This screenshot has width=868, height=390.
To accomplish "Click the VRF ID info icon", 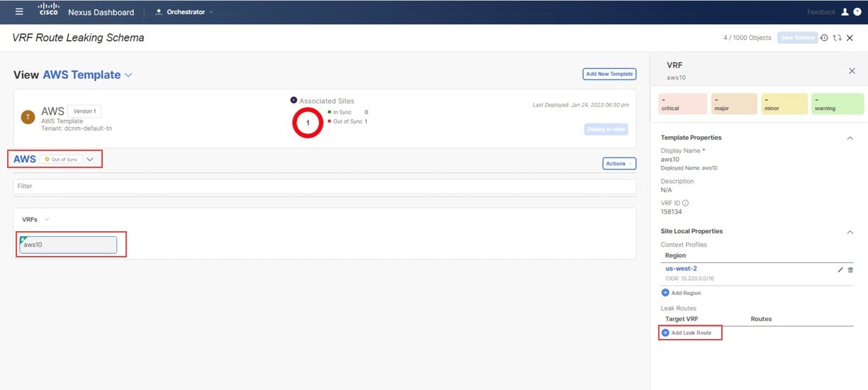I will pos(685,203).
